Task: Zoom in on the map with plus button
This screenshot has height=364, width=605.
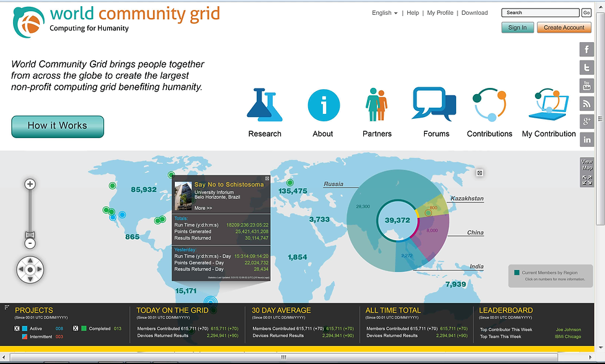Action: coord(30,184)
